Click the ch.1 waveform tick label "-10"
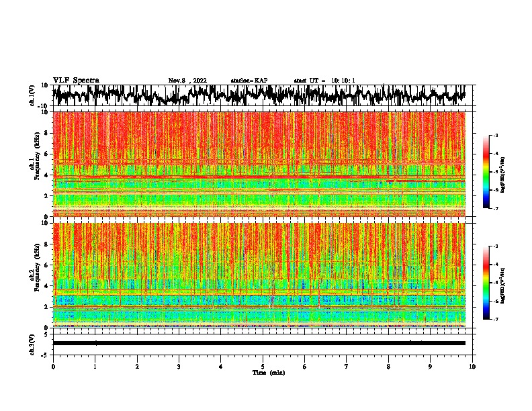This screenshot has width=532, height=411. click(44, 106)
